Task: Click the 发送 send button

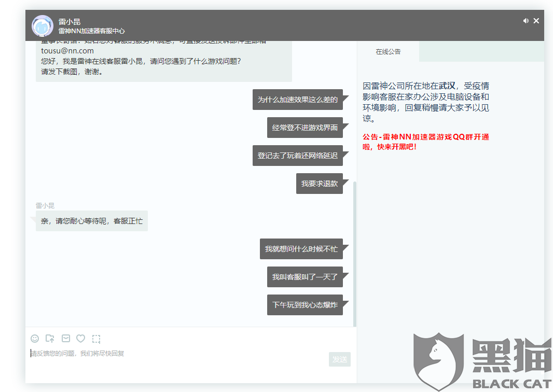Action: [340, 359]
